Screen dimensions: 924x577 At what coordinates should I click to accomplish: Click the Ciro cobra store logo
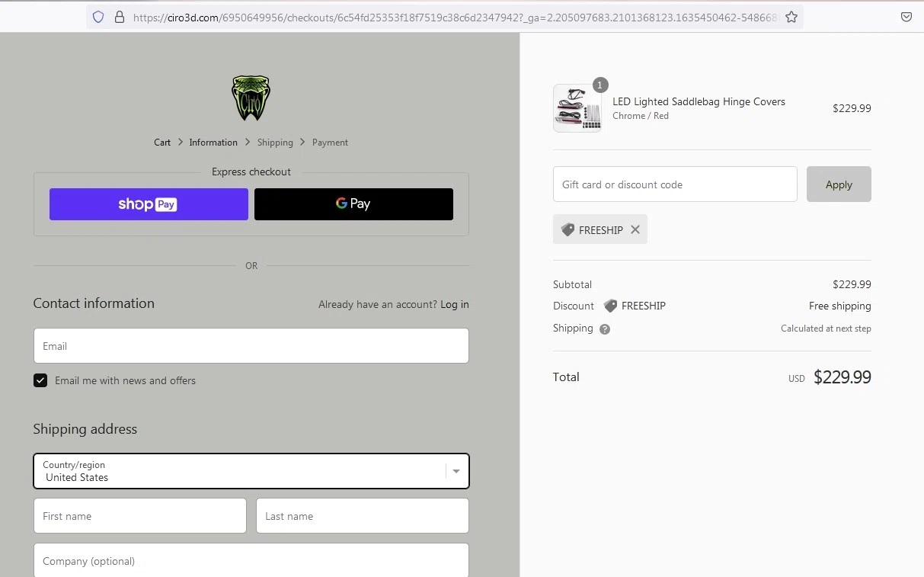[251, 98]
